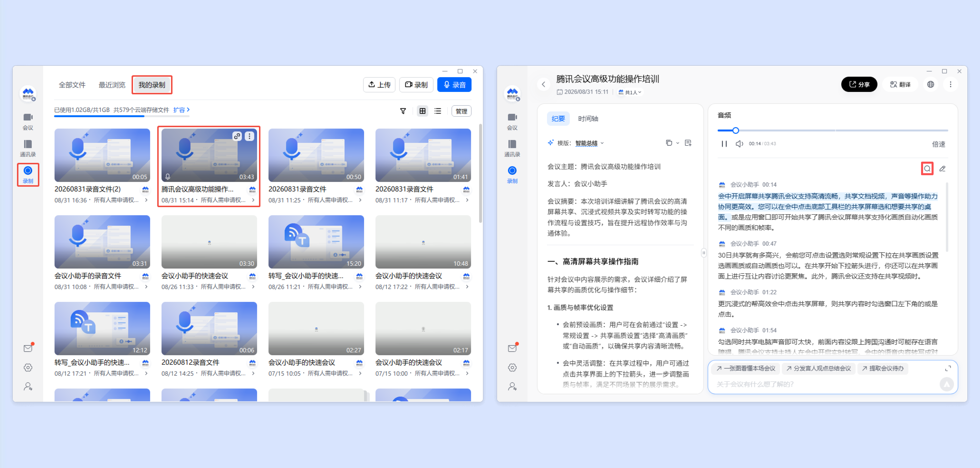This screenshot has height=468, width=980.
Task: Open the mail inbox icon in left sidebar
Action: pos(28,348)
